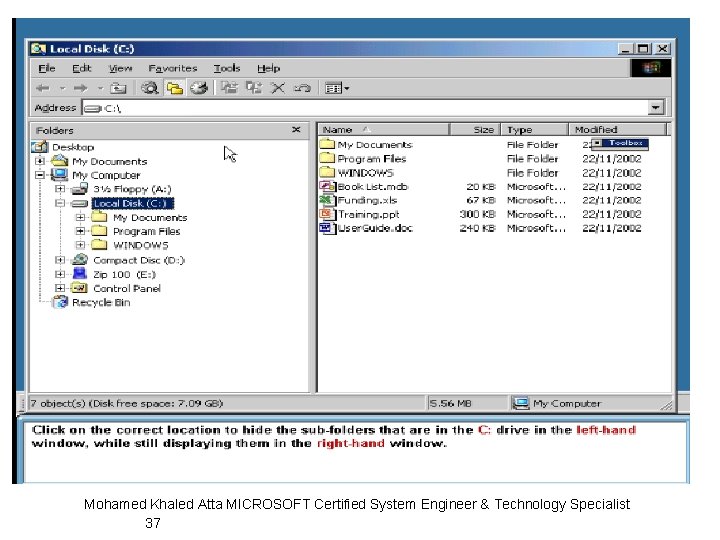Select Desktop in the folder tree

[73, 147]
